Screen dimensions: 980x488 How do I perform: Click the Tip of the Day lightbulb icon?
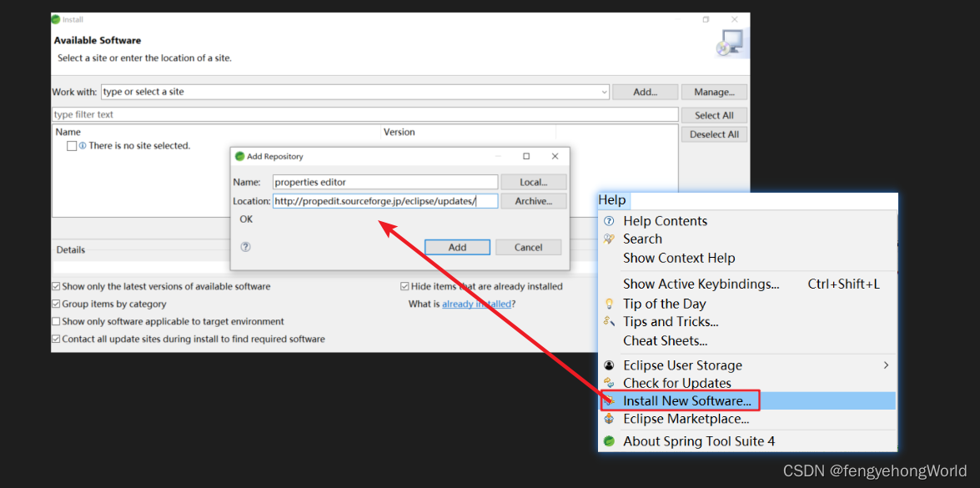pos(610,304)
